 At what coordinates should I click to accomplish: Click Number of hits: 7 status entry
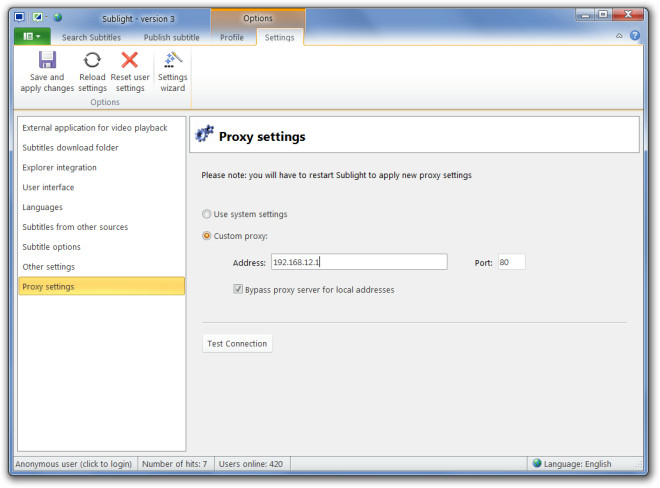coord(174,464)
